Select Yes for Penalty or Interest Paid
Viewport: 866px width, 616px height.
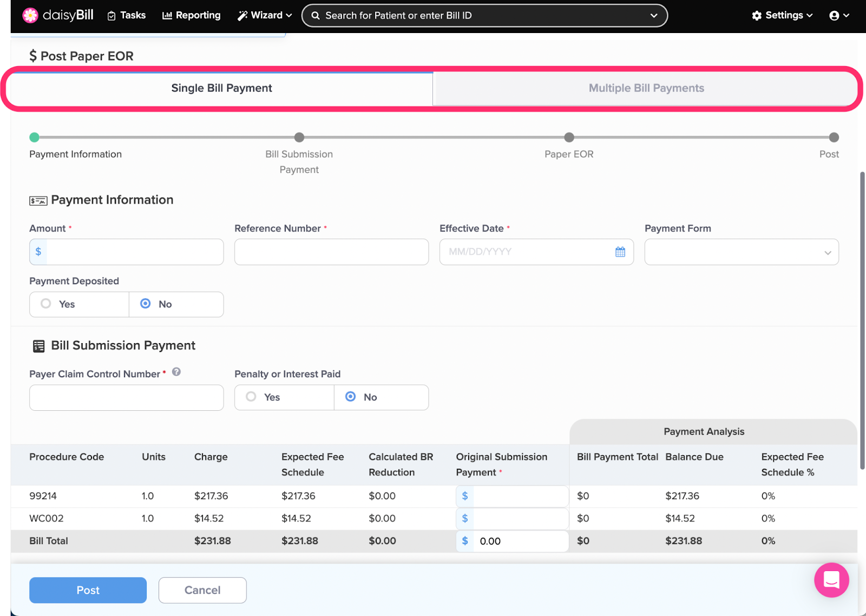click(x=251, y=397)
